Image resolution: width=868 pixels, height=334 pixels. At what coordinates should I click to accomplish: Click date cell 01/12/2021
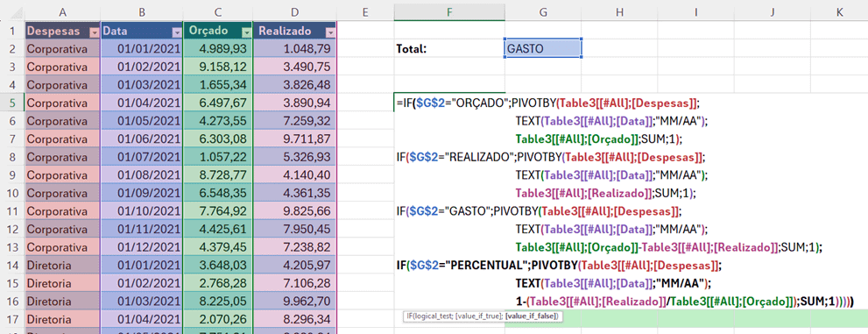[x=142, y=247]
